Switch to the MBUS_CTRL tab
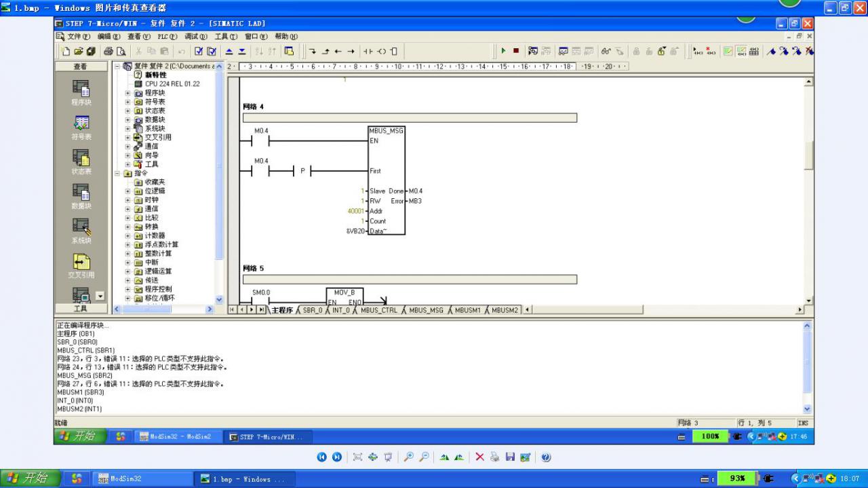This screenshot has height=488, width=868. [379, 310]
